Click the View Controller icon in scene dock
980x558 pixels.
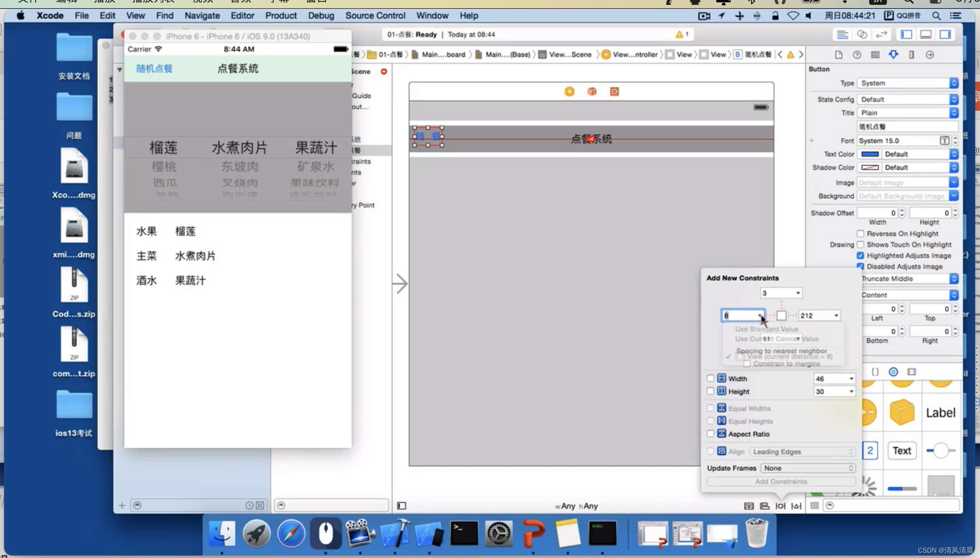click(569, 92)
